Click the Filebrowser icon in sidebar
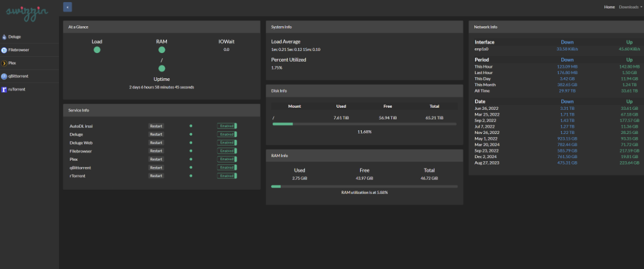644x269 pixels. coord(4,50)
